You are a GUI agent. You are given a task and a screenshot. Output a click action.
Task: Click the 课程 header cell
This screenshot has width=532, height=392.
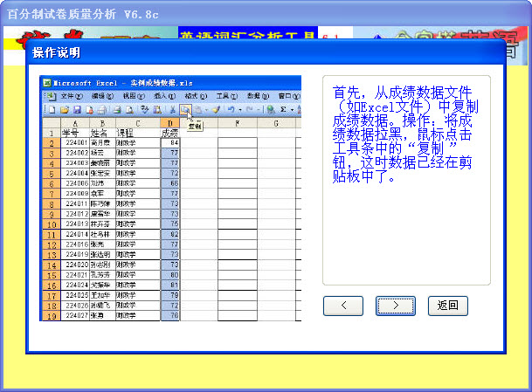[x=138, y=133]
